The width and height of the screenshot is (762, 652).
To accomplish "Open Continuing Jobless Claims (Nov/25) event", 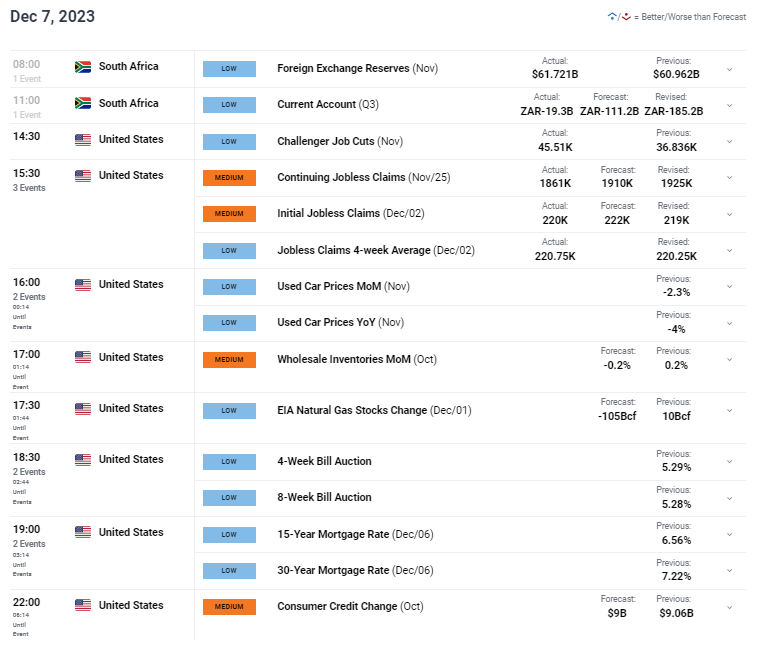I will (x=364, y=177).
